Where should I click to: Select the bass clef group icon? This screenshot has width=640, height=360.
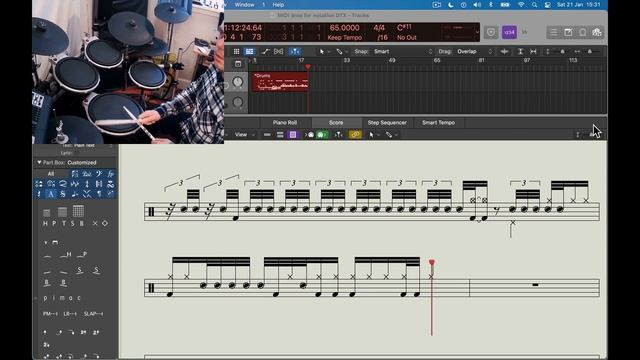[x=99, y=174]
